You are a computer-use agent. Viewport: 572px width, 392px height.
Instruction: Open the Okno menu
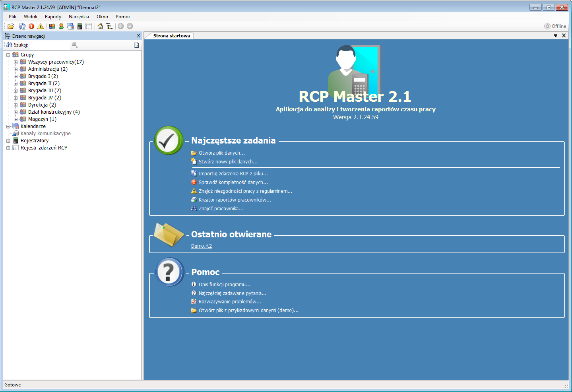point(102,17)
